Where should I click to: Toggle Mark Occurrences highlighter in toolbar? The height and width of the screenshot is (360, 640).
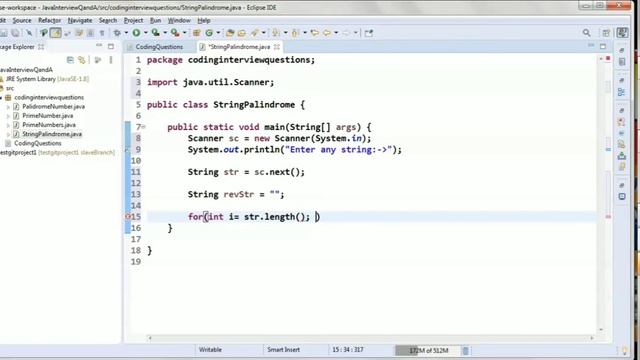pyautogui.click(x=56, y=33)
